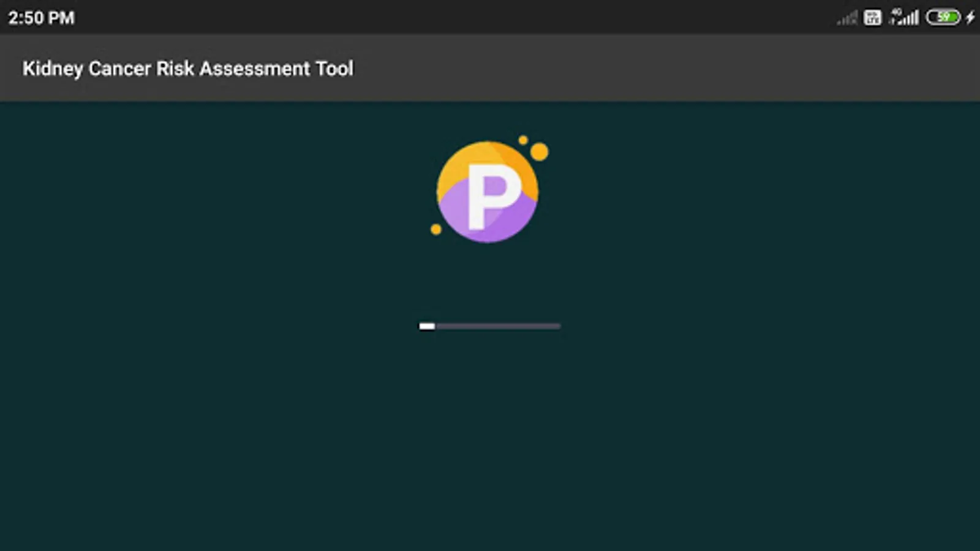This screenshot has width=980, height=551.
Task: Tap the 4G signal strength icon
Action: pyautogui.click(x=904, y=17)
